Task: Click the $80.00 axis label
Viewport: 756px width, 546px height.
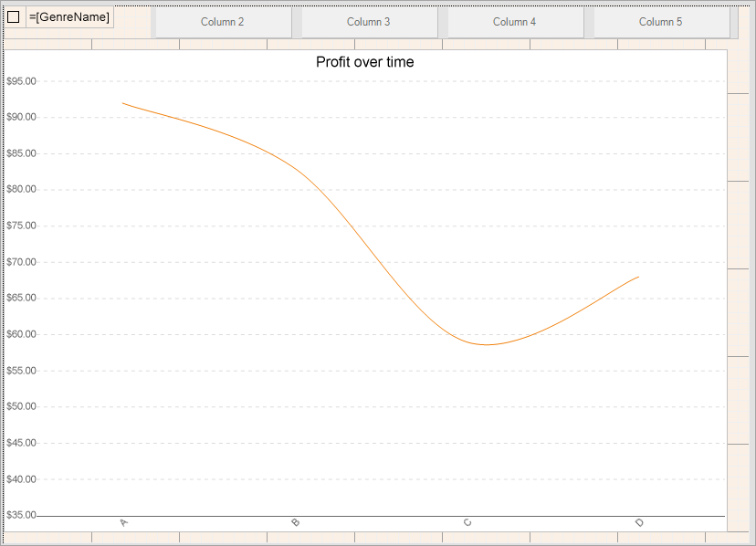Action: 21,189
